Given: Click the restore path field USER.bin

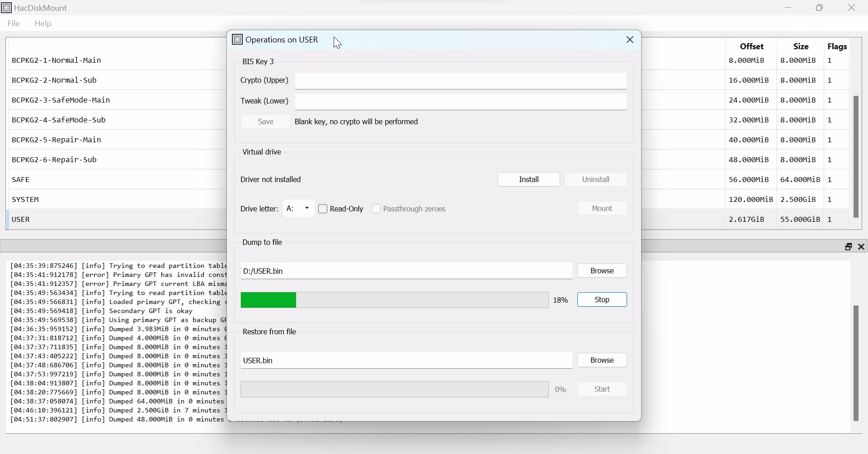Looking at the screenshot, I should (x=406, y=360).
